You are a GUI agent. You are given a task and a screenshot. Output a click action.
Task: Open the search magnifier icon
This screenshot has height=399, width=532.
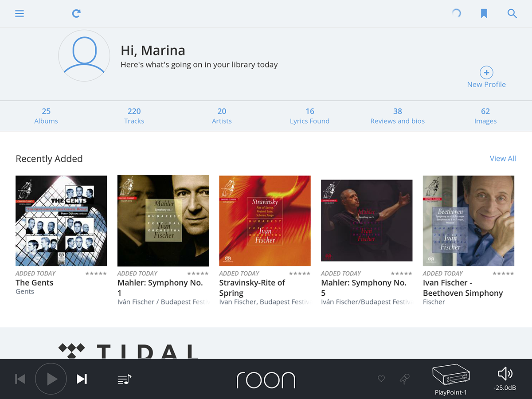click(x=512, y=14)
